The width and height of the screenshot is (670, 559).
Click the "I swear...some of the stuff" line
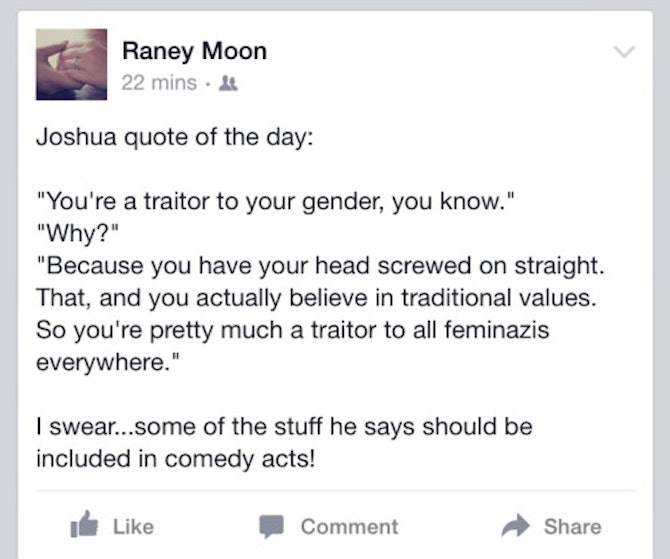click(283, 426)
